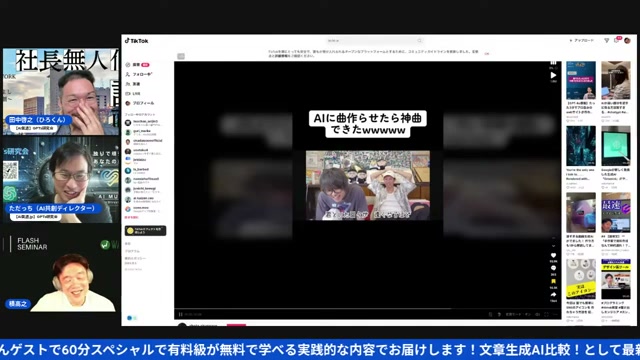Select the LIVE item in sidebar
The image size is (640, 360).
133,93
